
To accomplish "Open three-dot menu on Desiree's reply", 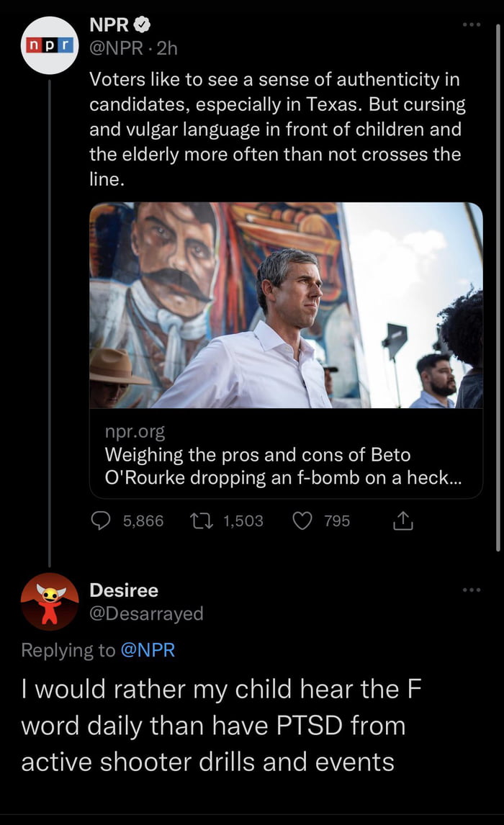I will click(472, 590).
